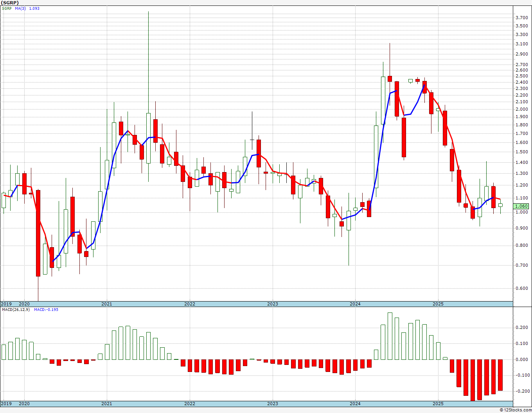Click 2025 on the price chart time axis
This screenshot has height=413, width=532.
click(x=438, y=304)
